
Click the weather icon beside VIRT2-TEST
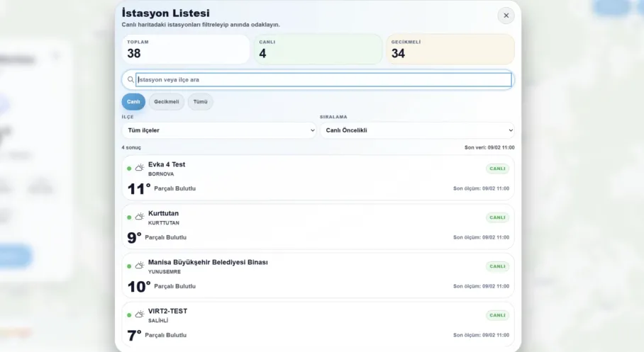[140, 315]
